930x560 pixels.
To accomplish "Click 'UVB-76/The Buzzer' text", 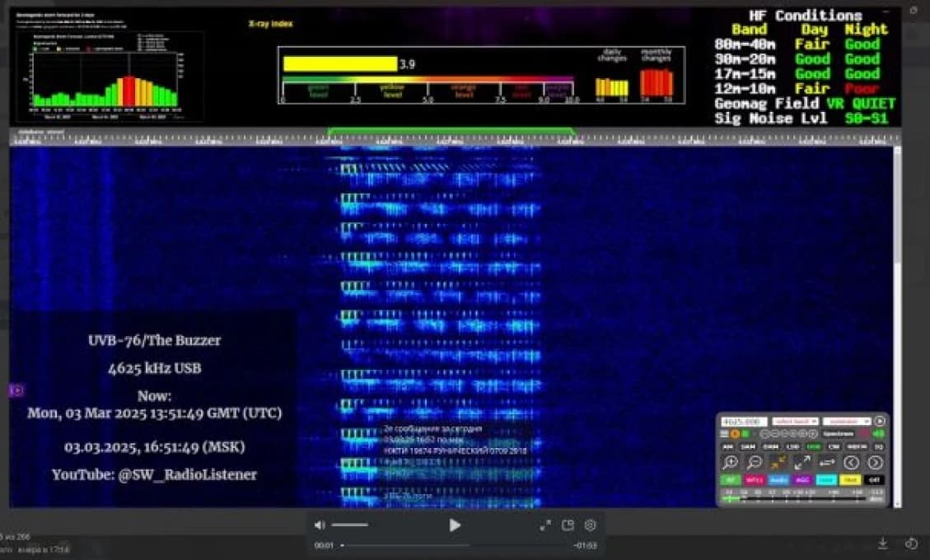I will tap(154, 340).
